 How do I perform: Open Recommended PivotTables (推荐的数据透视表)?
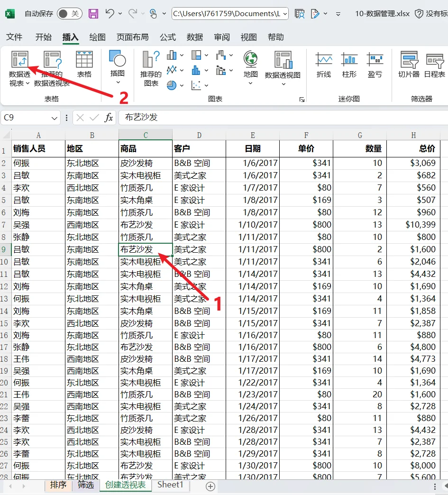(x=52, y=68)
